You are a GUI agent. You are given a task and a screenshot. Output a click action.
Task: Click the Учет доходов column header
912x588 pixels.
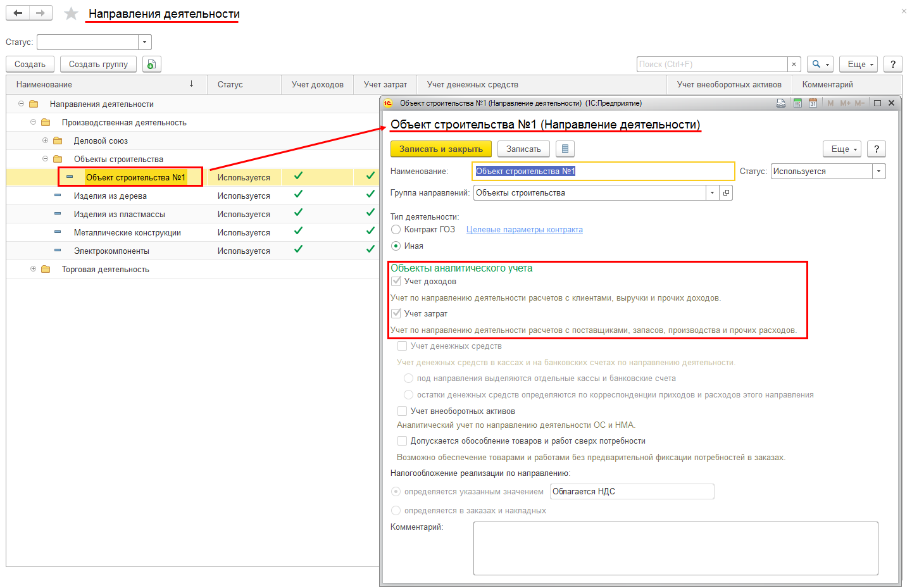click(318, 84)
